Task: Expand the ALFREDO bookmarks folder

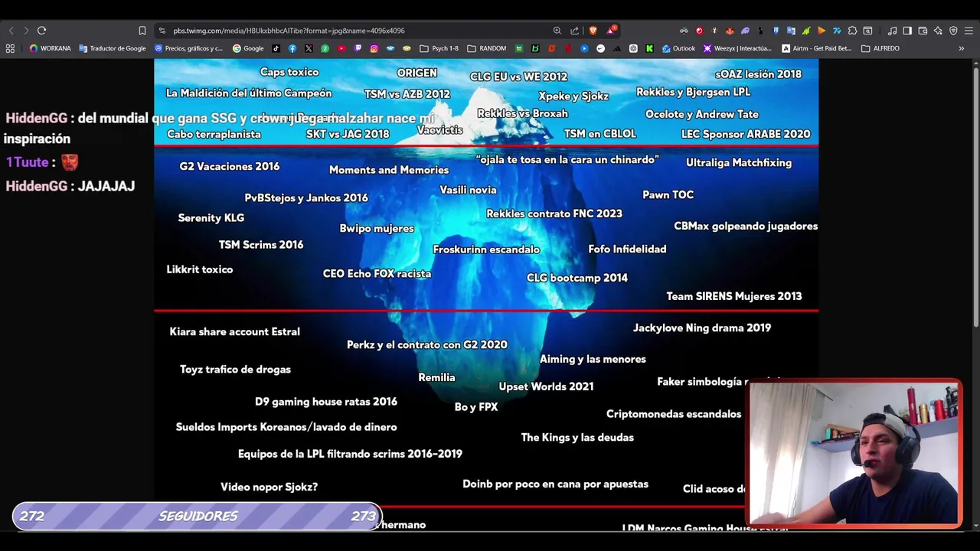Action: tap(880, 48)
